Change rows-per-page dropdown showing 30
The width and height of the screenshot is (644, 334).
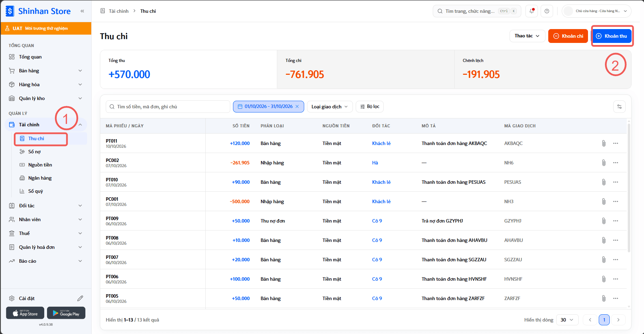tap(567, 320)
